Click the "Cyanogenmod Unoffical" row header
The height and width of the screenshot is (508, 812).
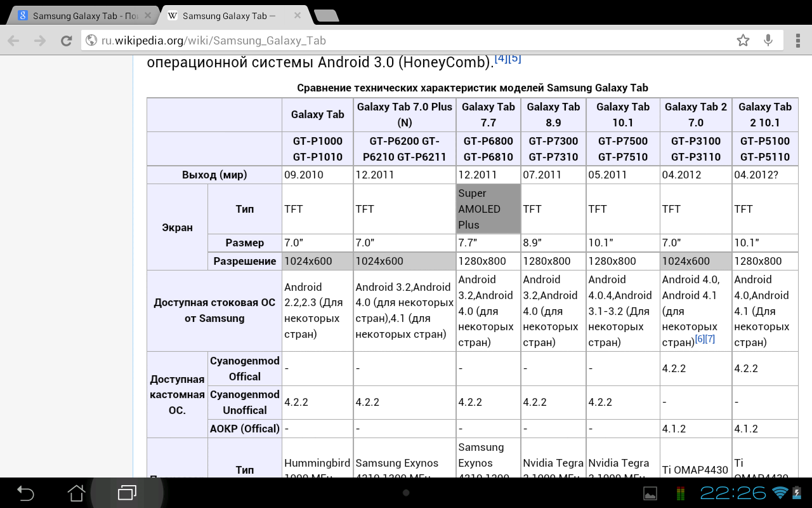click(245, 402)
